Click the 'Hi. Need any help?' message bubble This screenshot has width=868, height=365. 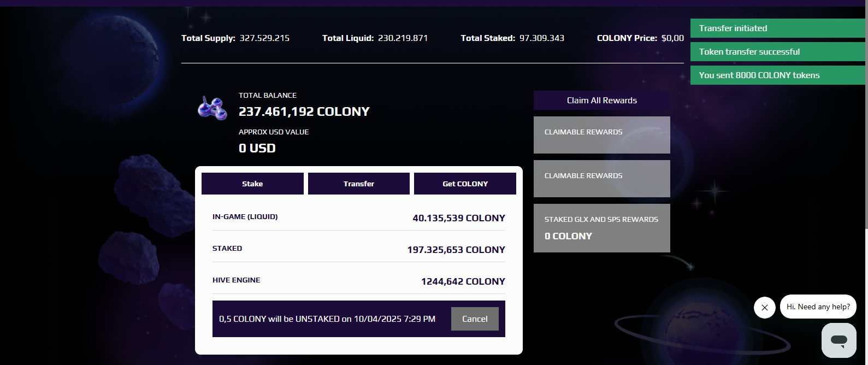[x=818, y=307]
